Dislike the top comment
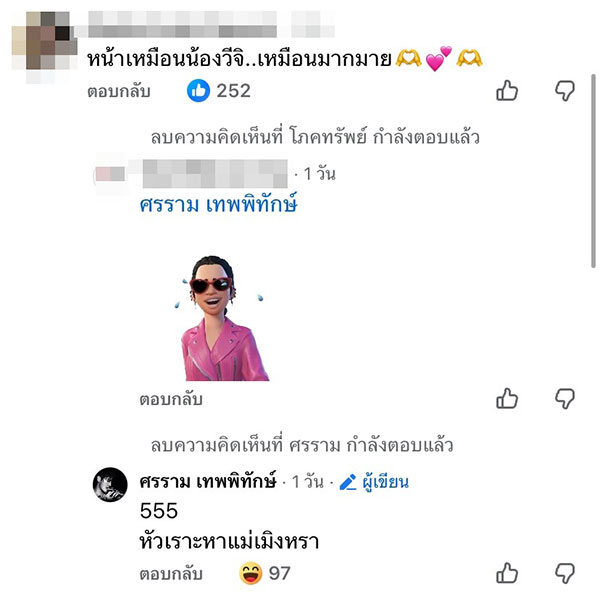 [564, 92]
